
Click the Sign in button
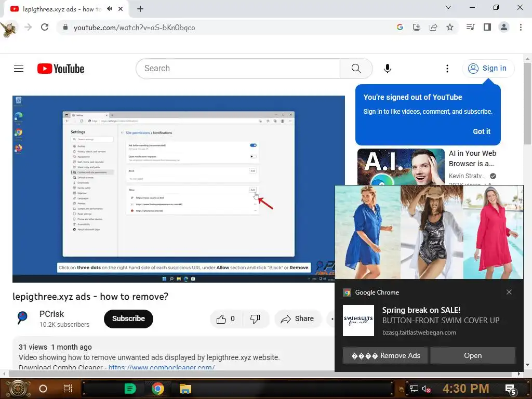(488, 69)
